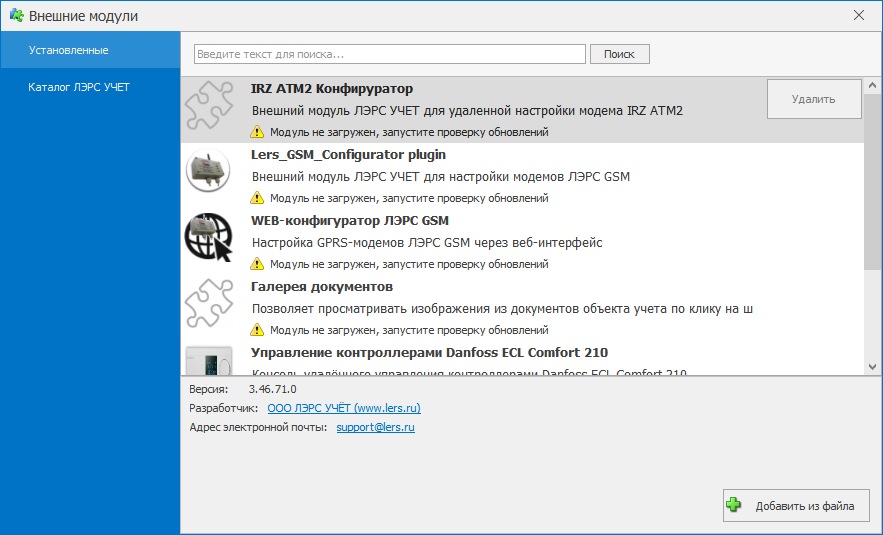Click the Danfoss ECL Comfort 210 controller icon
883x535 pixels.
tap(209, 360)
